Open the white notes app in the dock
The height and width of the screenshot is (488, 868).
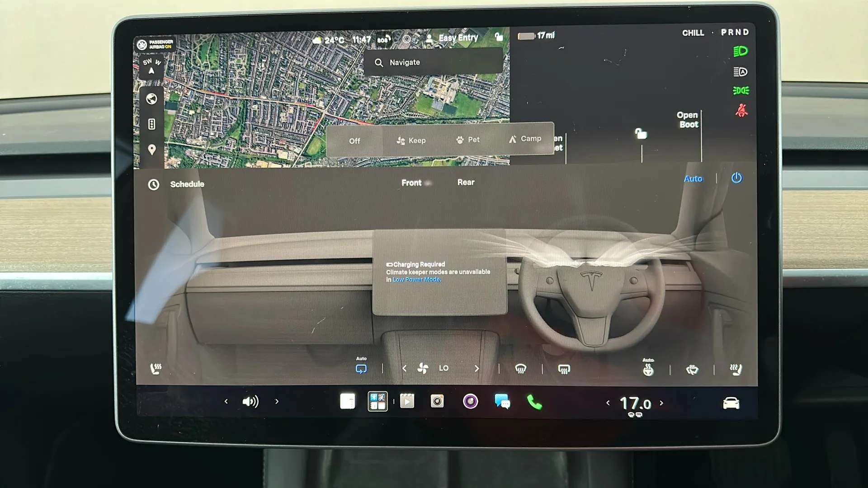click(x=348, y=401)
